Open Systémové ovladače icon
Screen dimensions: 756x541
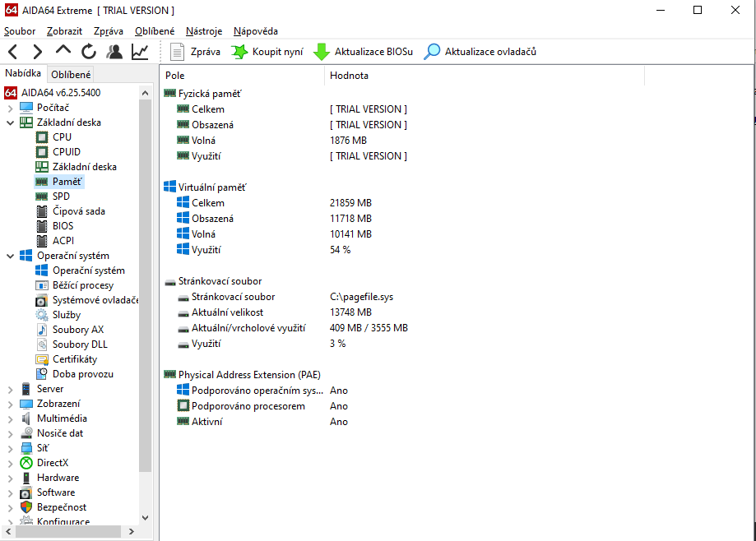click(42, 301)
